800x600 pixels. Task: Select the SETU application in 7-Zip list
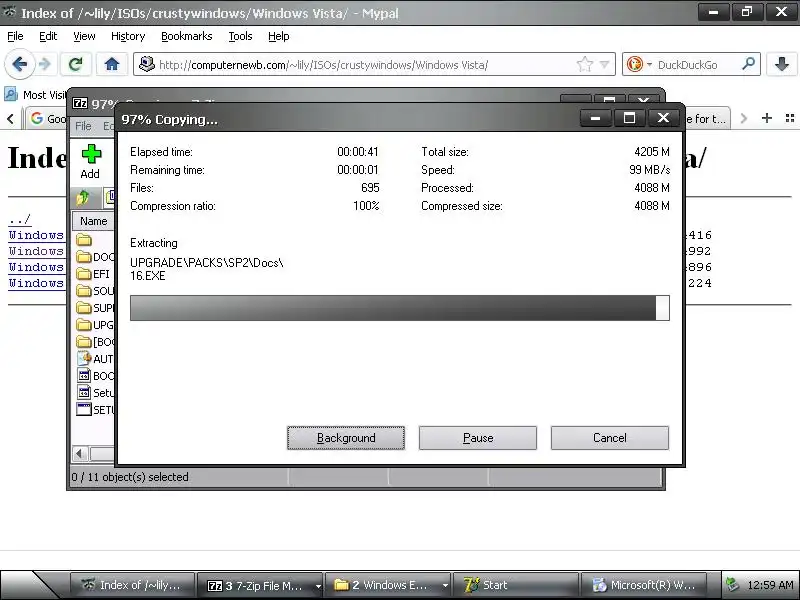tap(95, 409)
